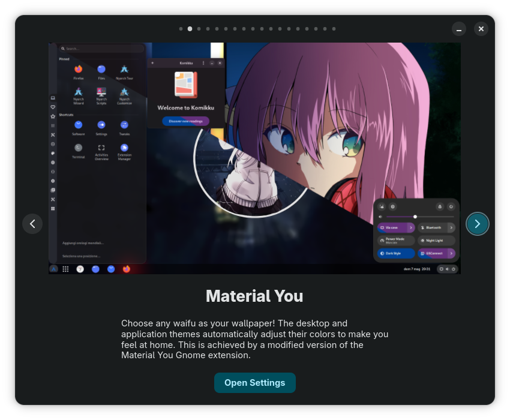Jump to the last page indicator dot

click(x=334, y=29)
